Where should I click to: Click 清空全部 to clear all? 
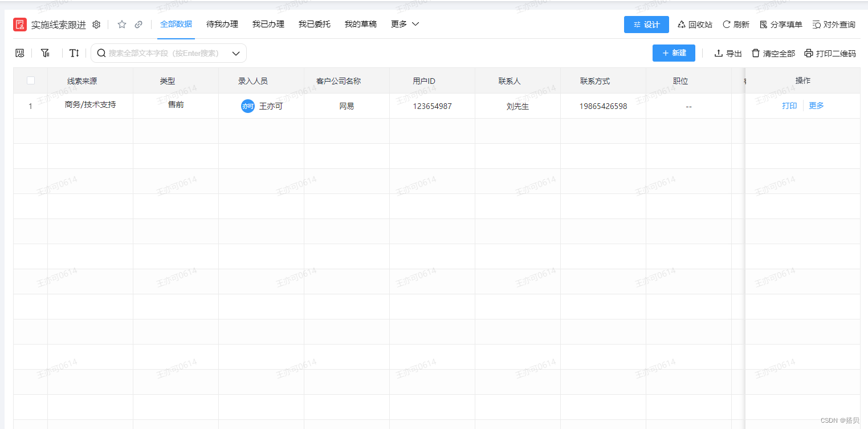773,53
